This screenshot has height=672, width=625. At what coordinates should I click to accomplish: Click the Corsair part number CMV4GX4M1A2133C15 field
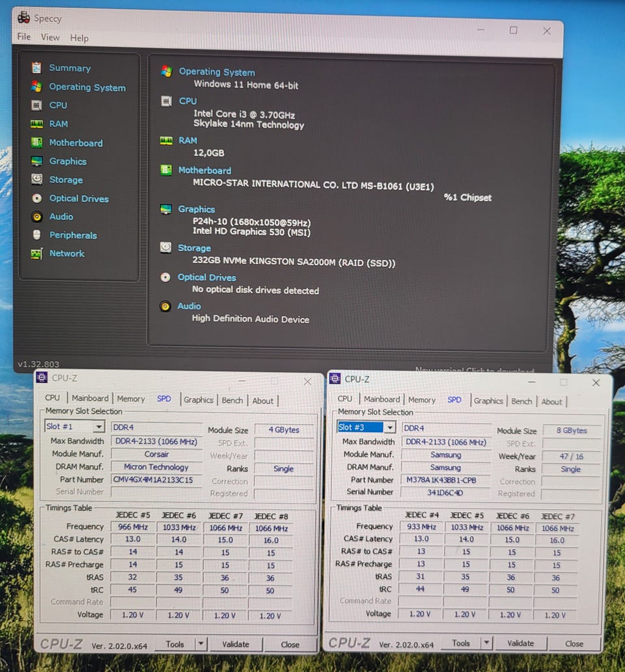coord(157,479)
